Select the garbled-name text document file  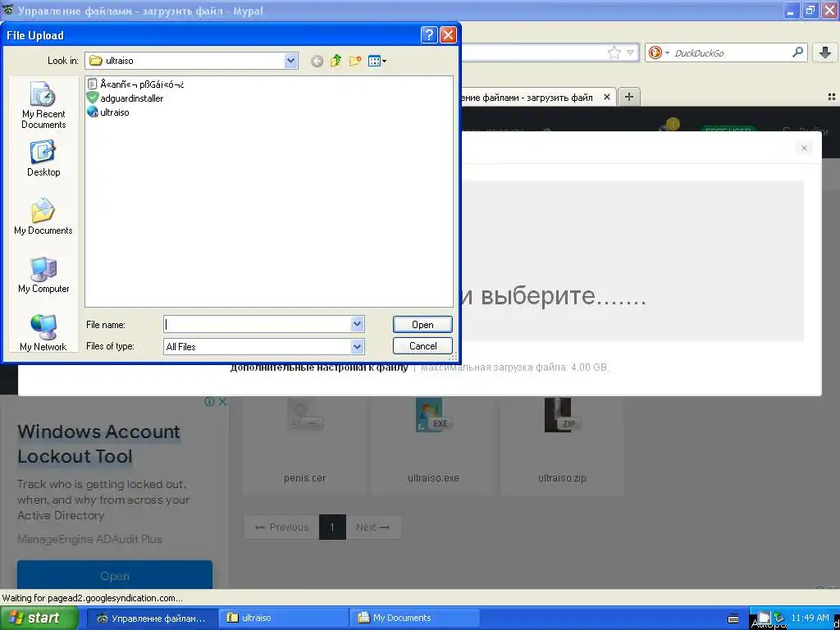tap(135, 84)
